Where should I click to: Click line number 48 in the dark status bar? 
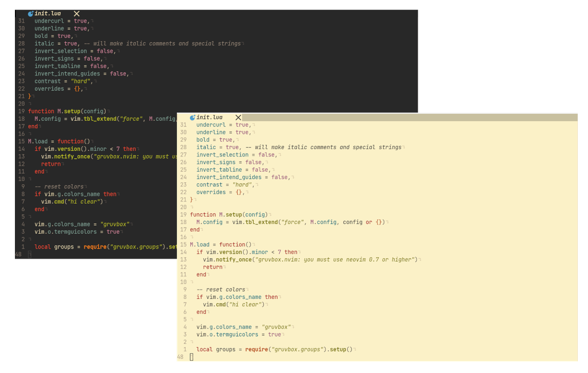tap(18, 254)
